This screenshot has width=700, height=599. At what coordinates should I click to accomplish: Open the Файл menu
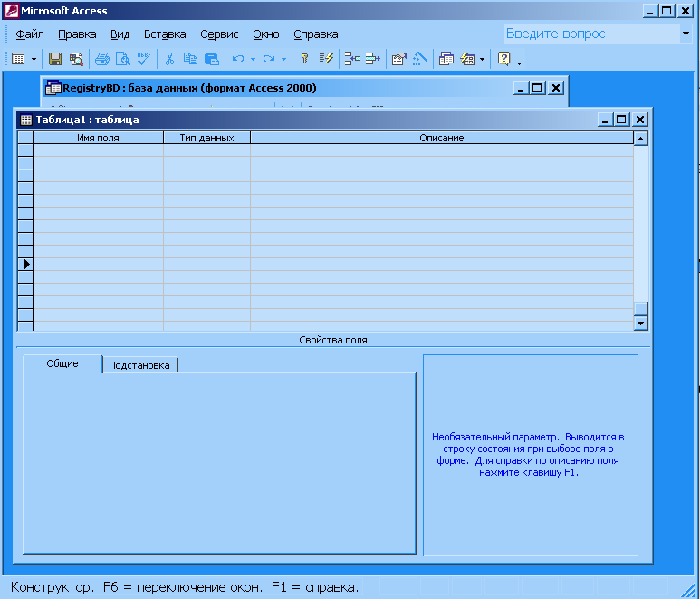coord(30,34)
